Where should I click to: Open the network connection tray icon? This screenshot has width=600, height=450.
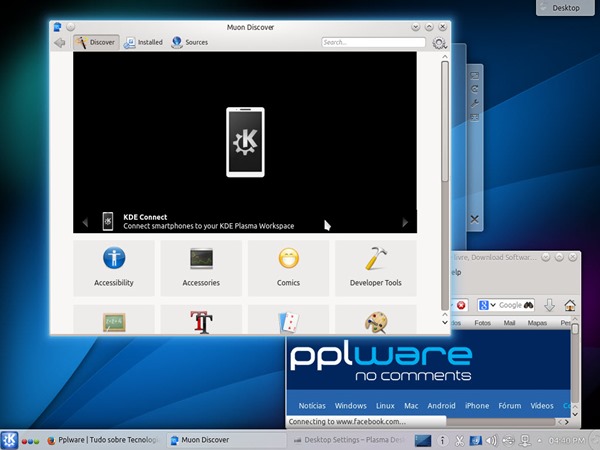pyautogui.click(x=525, y=440)
